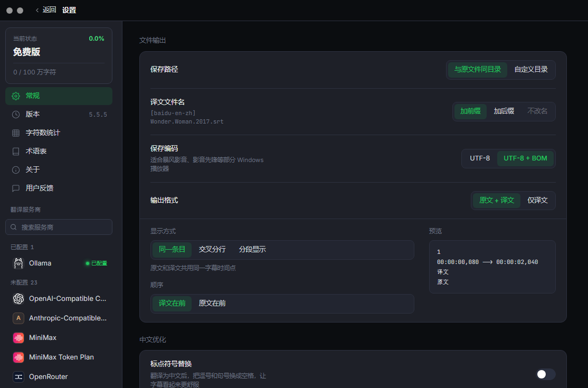Image resolution: width=588 pixels, height=388 pixels.
Task: Click the 已配置 green status badge
Action: pos(97,263)
